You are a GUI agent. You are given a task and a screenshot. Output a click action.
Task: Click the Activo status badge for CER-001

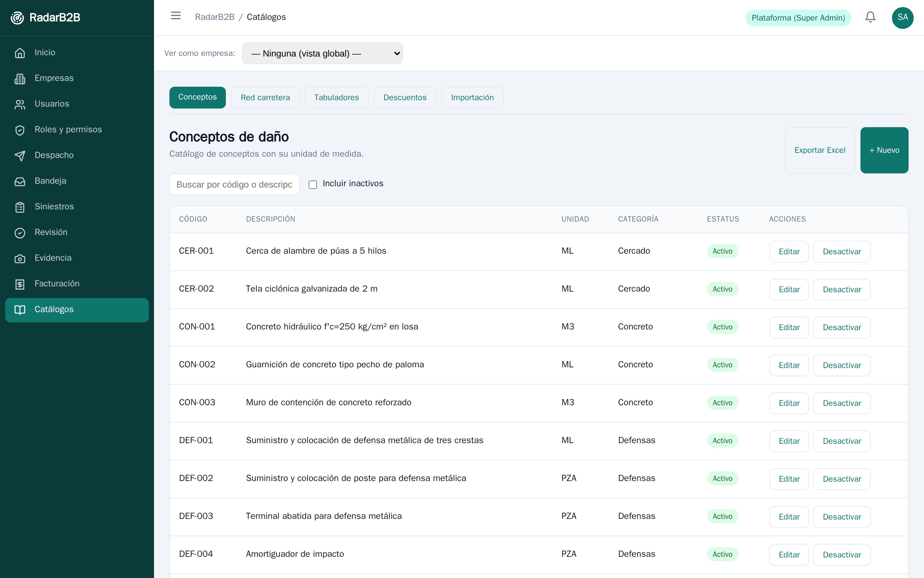pos(723,251)
